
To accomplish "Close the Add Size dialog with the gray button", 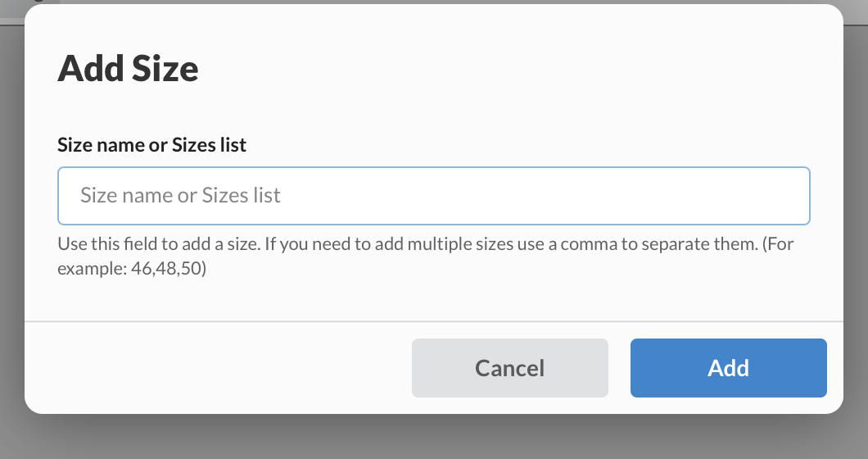I will pos(509,368).
